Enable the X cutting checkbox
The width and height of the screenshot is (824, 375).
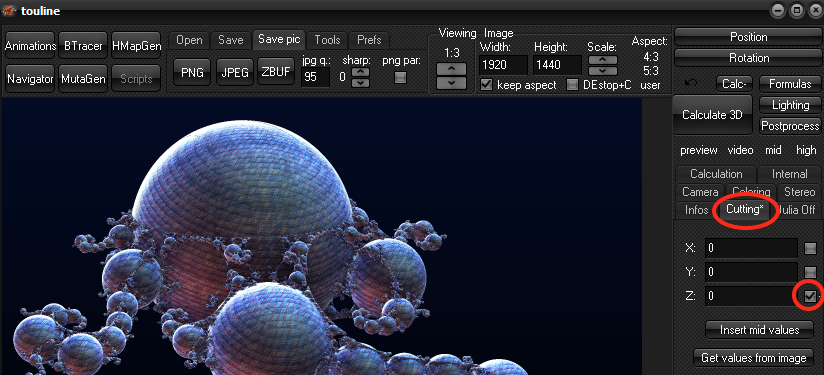(x=810, y=248)
